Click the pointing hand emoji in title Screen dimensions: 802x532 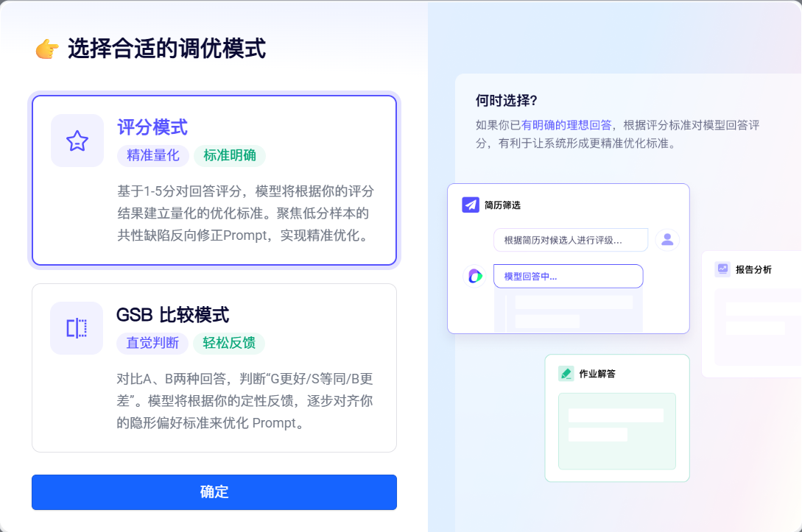pos(47,49)
